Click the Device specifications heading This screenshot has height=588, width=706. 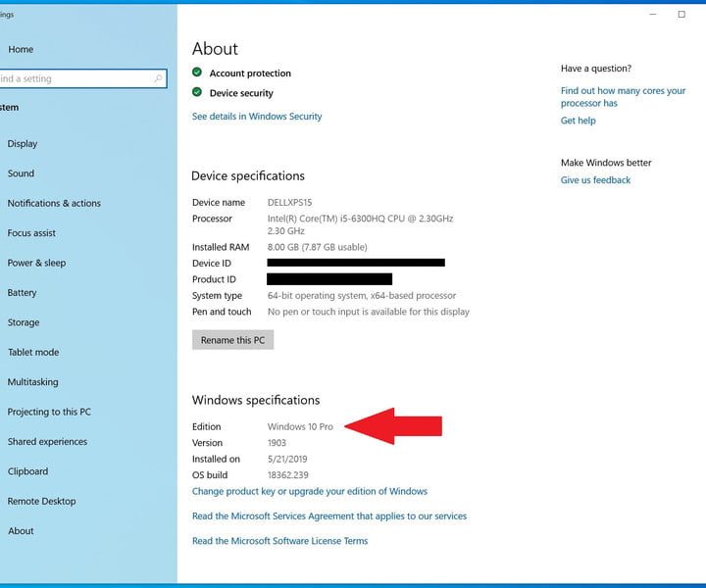[248, 175]
